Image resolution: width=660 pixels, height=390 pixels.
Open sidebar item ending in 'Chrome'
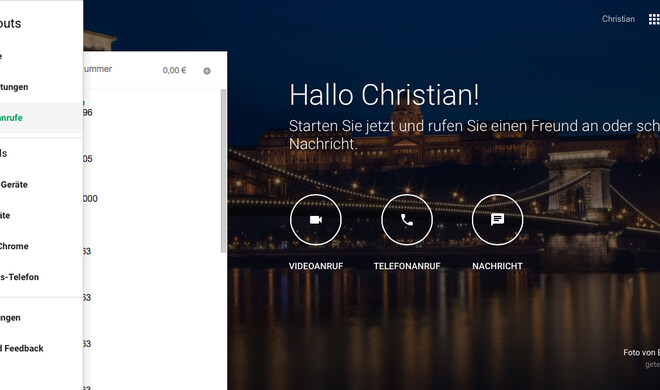tap(41, 246)
